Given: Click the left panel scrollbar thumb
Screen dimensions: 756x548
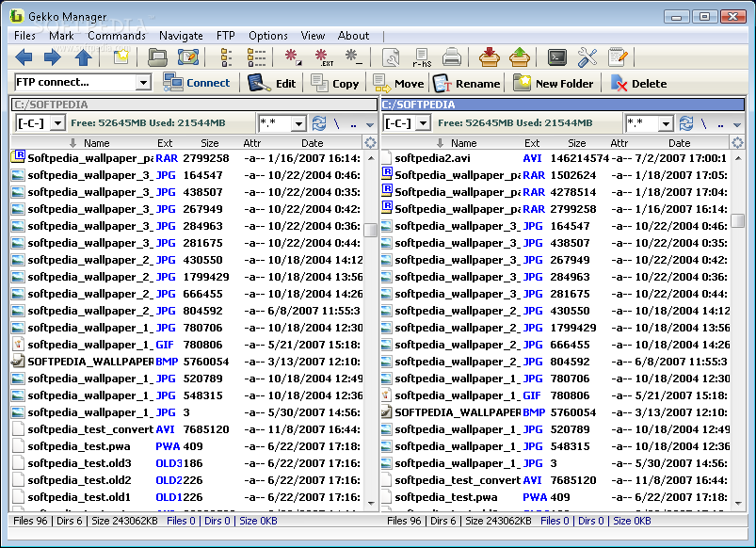Looking at the screenshot, I should 370,230.
